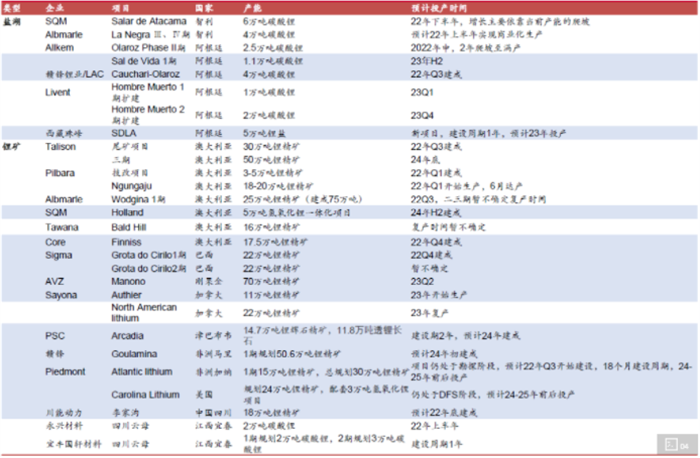The image size is (700, 458).
Task: Select the 'Finniss' project cell
Action: (x=126, y=242)
